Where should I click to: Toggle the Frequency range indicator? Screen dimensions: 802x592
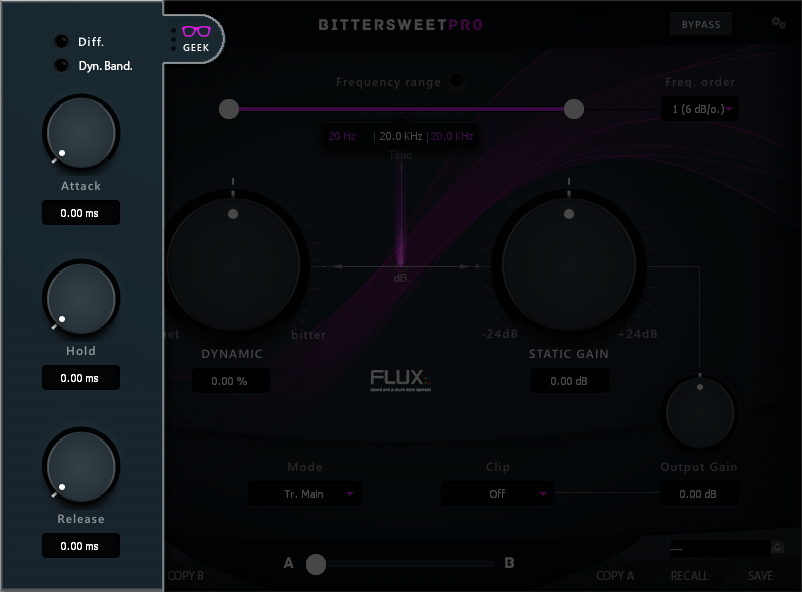coord(456,82)
